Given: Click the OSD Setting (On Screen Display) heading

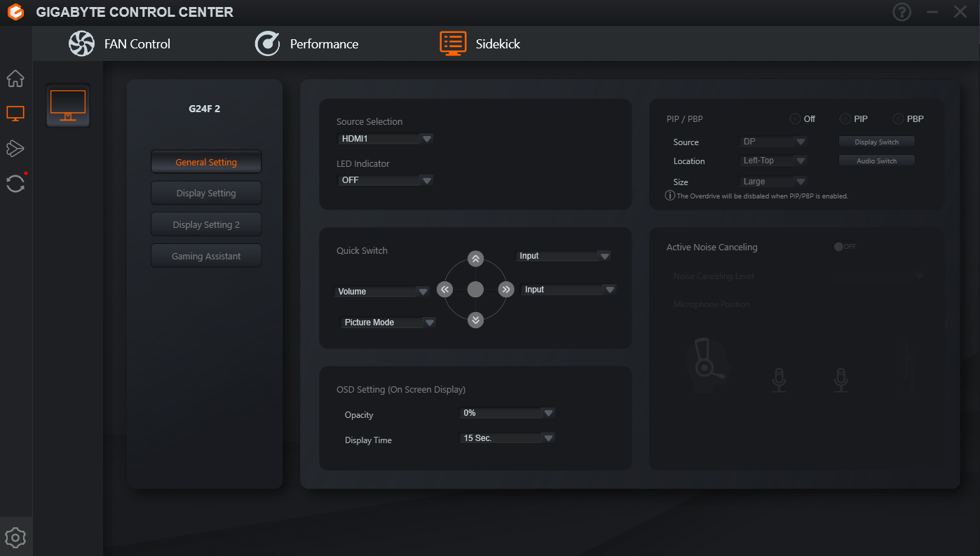Looking at the screenshot, I should coord(401,389).
